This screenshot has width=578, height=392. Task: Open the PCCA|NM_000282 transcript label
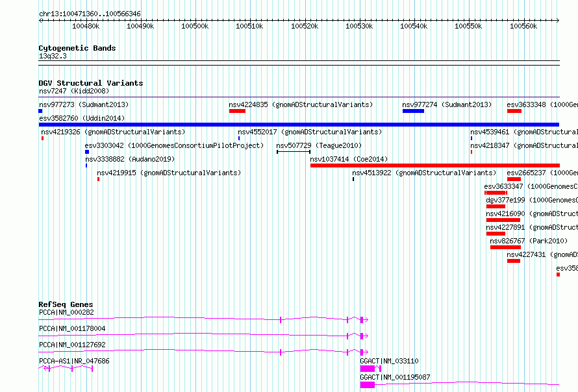66,312
